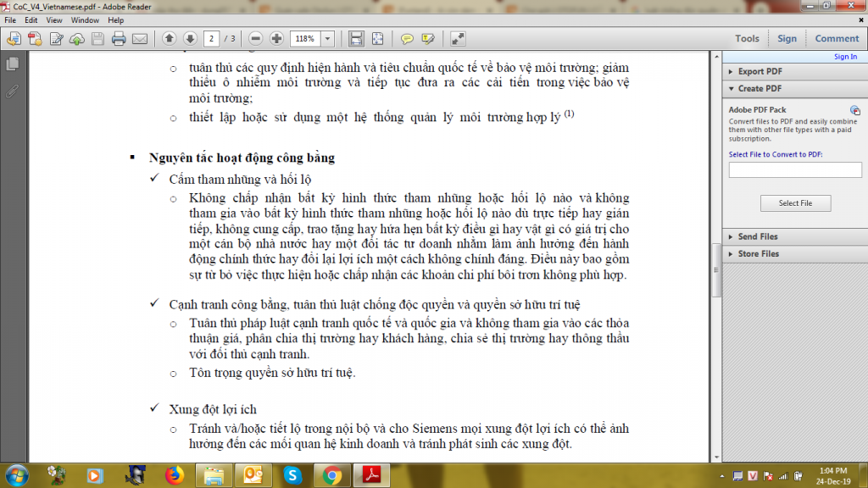This screenshot has height=488, width=868.
Task: Open the Edit menu
Action: tap(31, 20)
